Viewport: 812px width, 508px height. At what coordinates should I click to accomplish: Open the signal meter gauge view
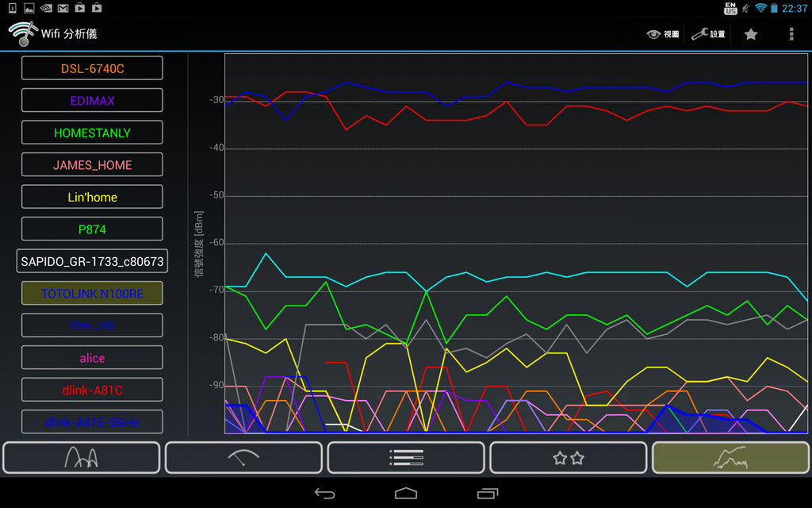click(243, 458)
